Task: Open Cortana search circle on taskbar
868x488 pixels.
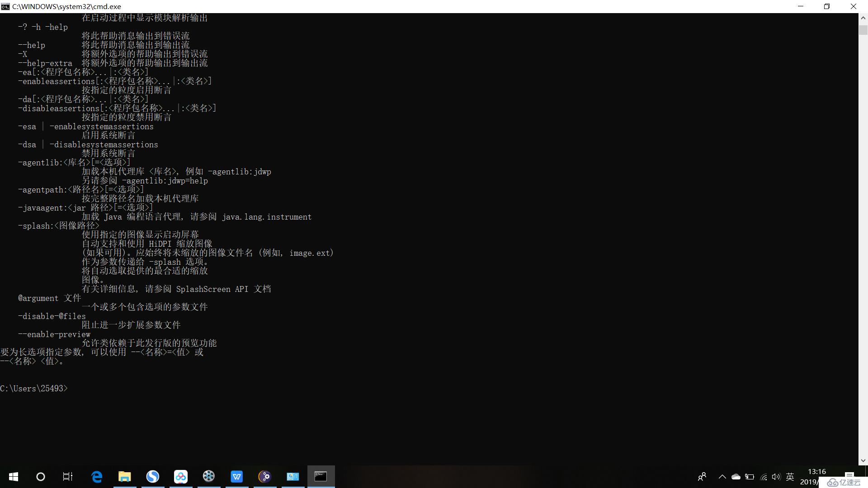Action: pyautogui.click(x=41, y=477)
